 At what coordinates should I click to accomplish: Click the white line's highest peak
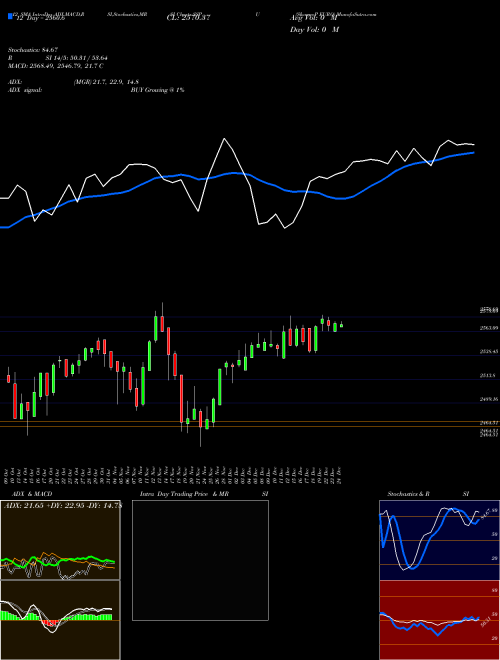pos(224,138)
